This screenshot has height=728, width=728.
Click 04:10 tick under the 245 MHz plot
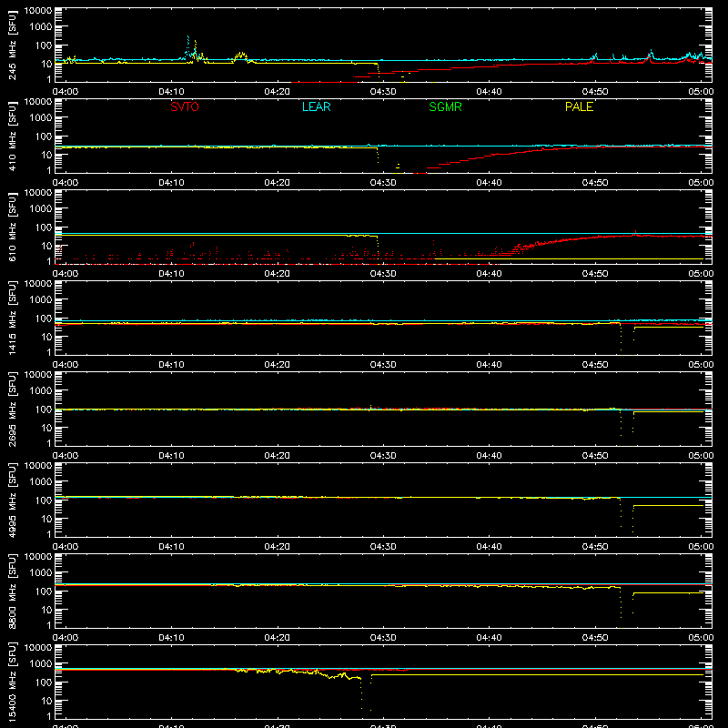point(171,92)
